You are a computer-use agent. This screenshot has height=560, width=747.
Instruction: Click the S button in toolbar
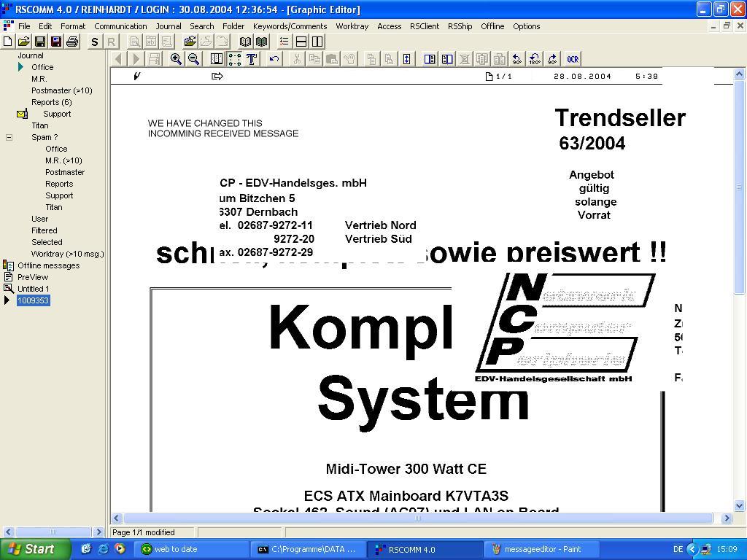[x=94, y=42]
